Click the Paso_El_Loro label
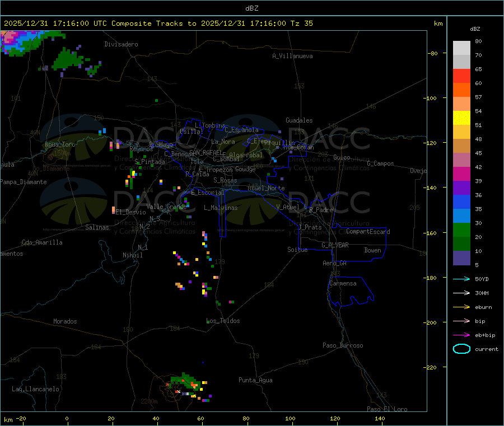The width and height of the screenshot is (504, 426). 387,409
